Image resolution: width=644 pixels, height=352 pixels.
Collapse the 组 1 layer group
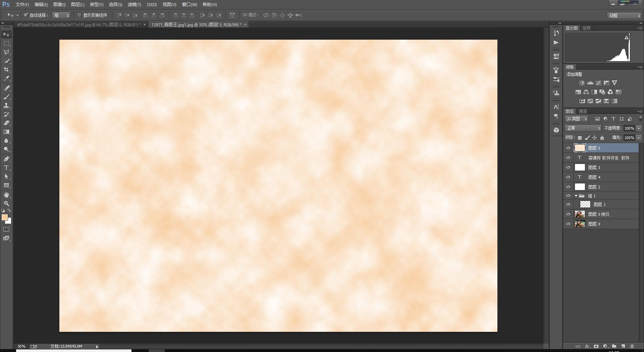[576, 196]
